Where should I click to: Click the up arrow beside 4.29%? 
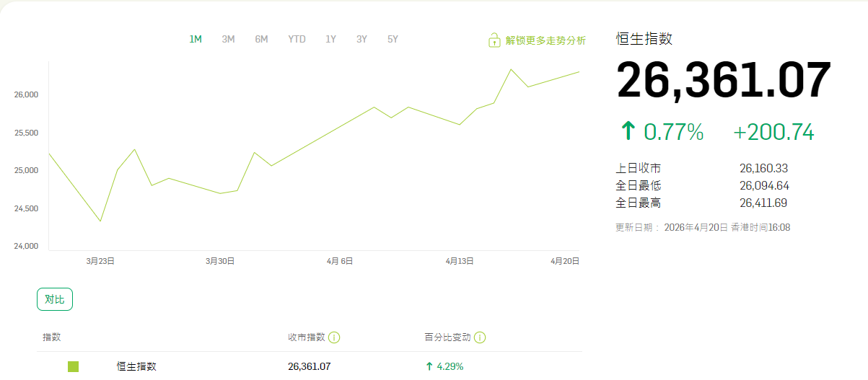pyautogui.click(x=429, y=366)
